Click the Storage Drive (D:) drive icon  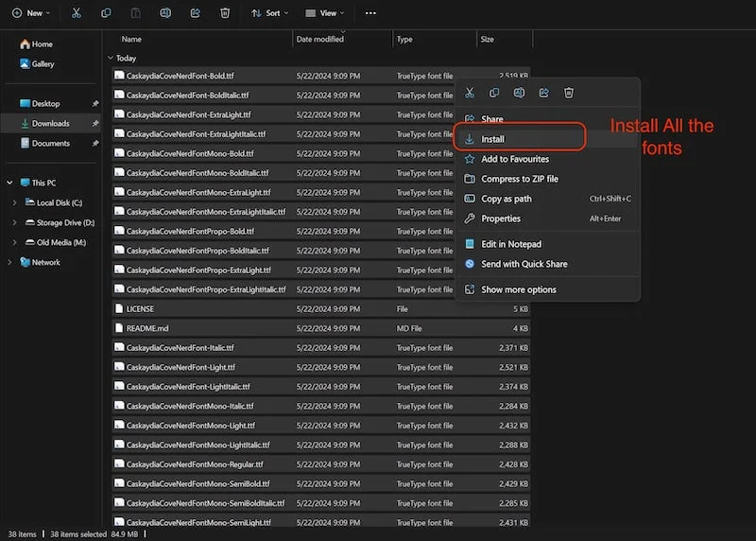pos(30,222)
